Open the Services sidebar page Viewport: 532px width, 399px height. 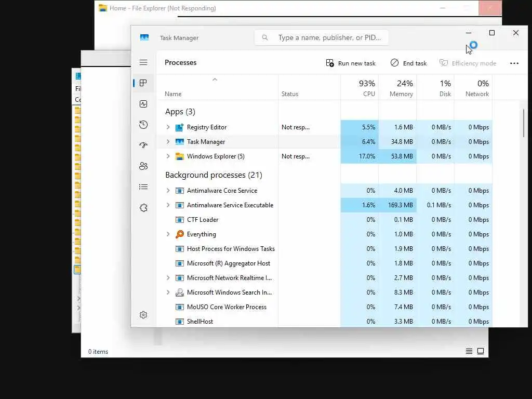tap(143, 208)
